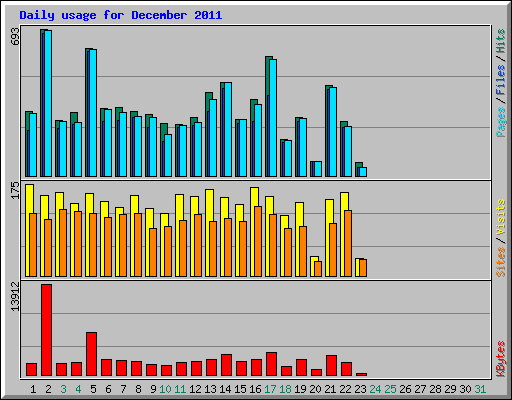The image size is (512, 400).
Task: Select day 1 on the x-axis
Action: (33, 389)
